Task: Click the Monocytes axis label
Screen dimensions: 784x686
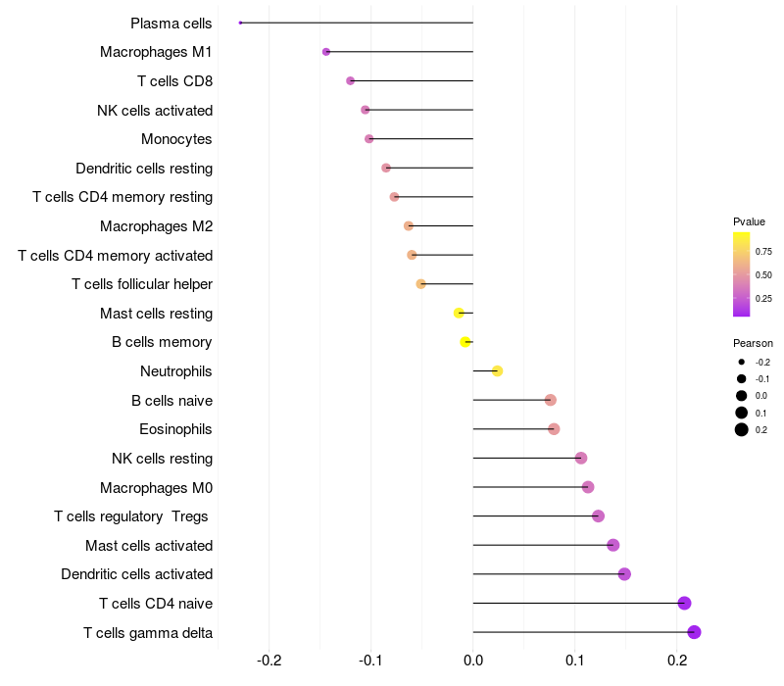Action: pyautogui.click(x=176, y=139)
